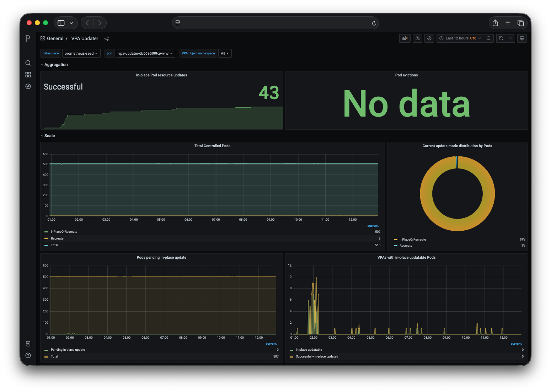Open the Last 12 hours time picker
551x392 pixels.
pos(460,38)
